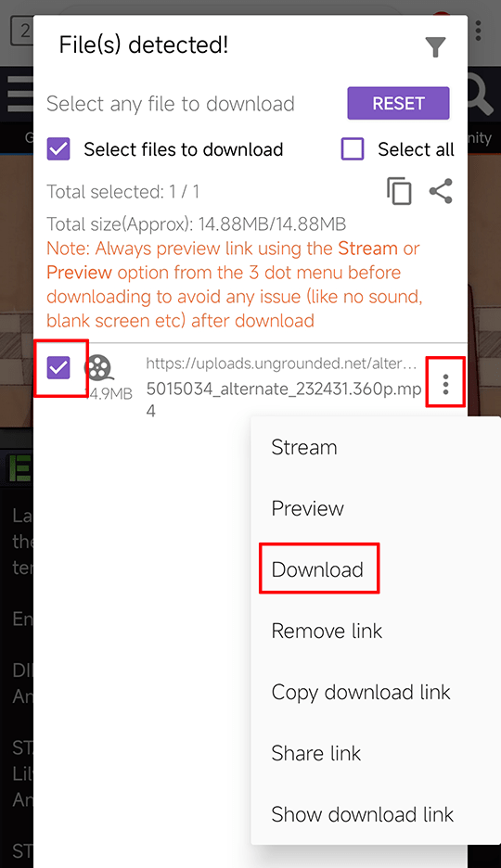Uncheck the 5015034_alternate mp4 file checkbox
Screen dimensions: 501x868
[58, 367]
